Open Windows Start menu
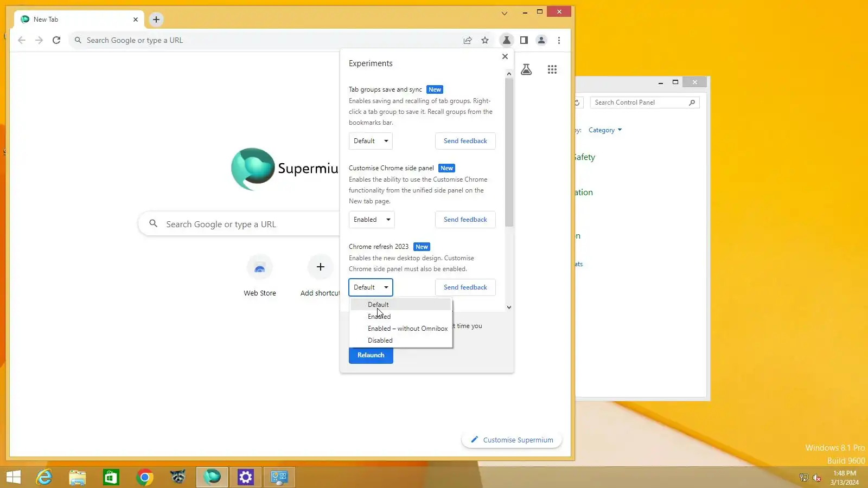The width and height of the screenshot is (868, 488). [x=14, y=477]
